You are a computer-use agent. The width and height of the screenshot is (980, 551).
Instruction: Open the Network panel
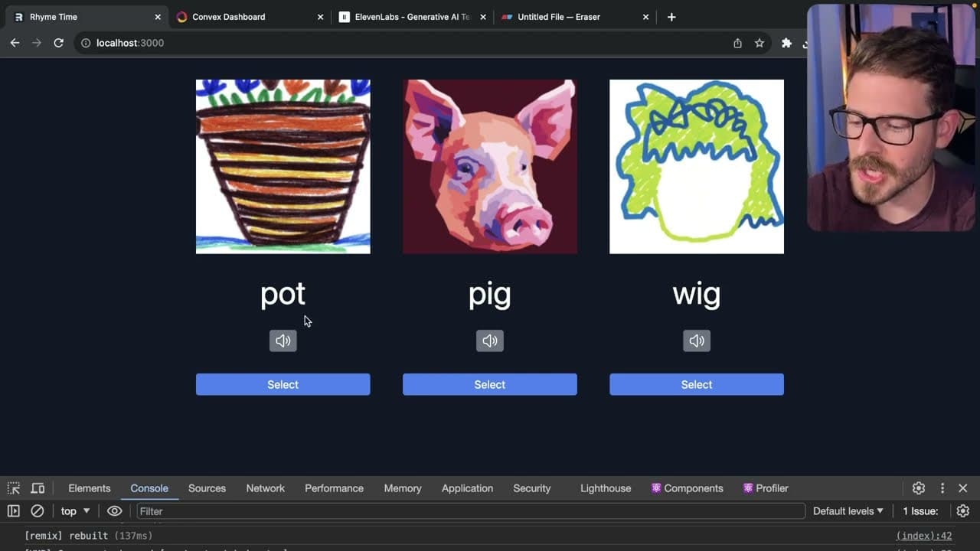tap(266, 488)
